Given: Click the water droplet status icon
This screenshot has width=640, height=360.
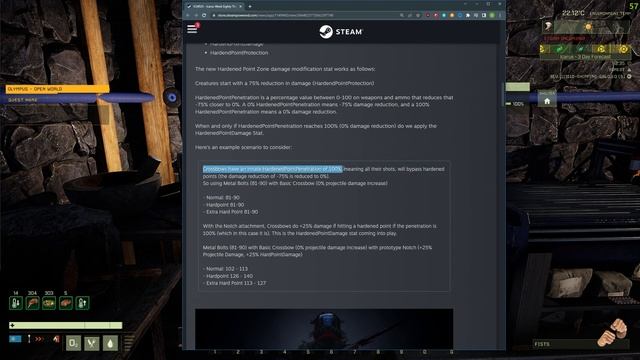Looking at the screenshot, I should click(x=110, y=343).
